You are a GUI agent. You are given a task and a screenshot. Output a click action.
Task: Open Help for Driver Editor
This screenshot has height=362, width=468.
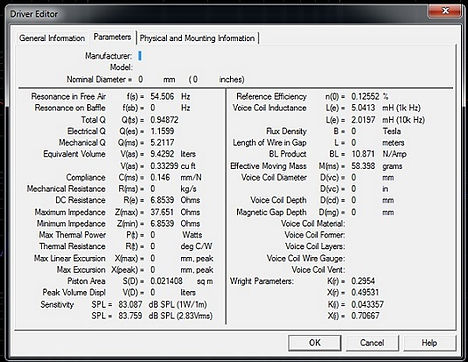click(429, 343)
